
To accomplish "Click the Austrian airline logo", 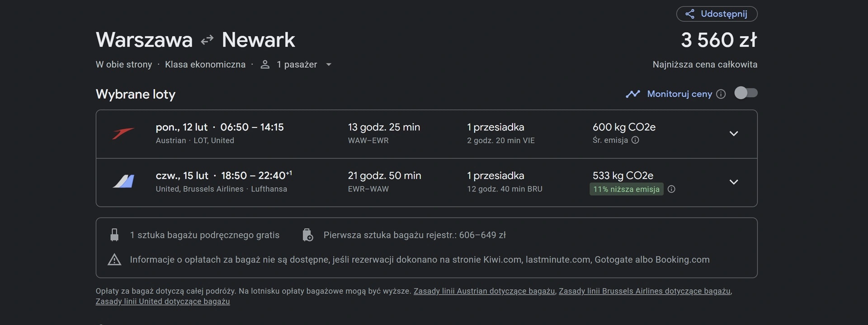I will pos(123,133).
